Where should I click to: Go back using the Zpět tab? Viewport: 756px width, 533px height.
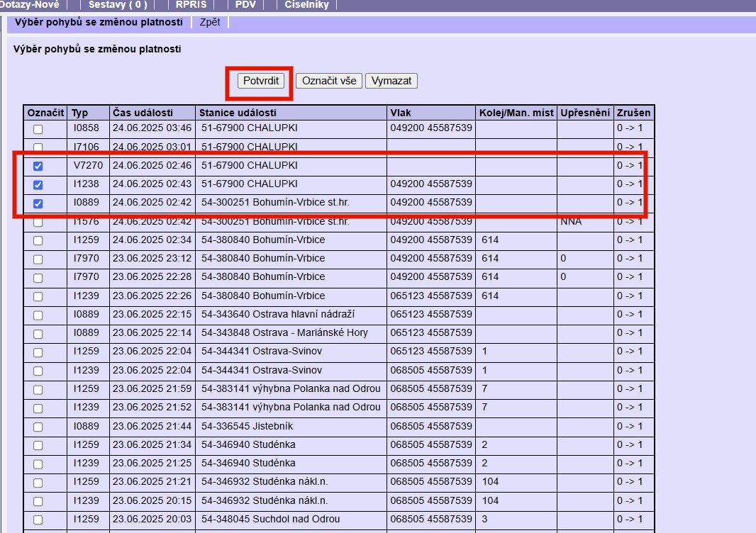(x=210, y=22)
